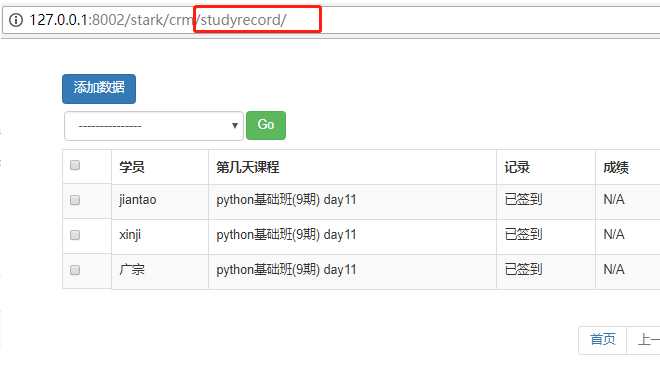
Task: Click the student name 广宗
Action: (132, 270)
